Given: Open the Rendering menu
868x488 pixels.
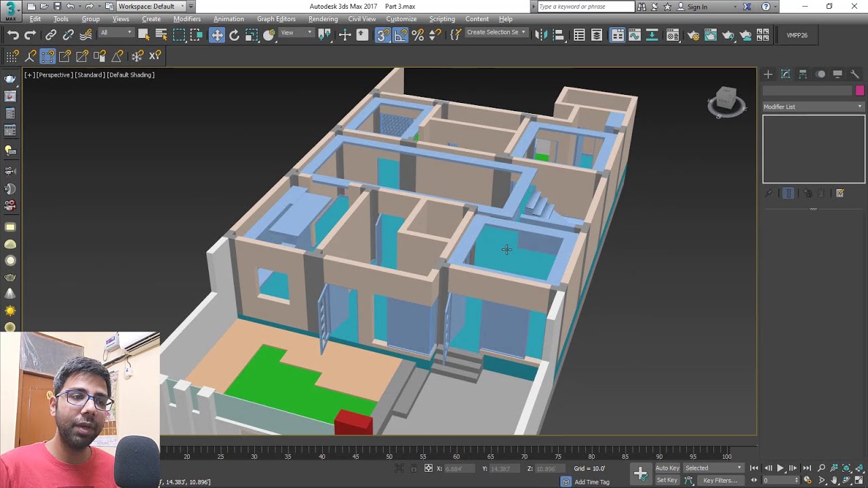Looking at the screenshot, I should (323, 19).
